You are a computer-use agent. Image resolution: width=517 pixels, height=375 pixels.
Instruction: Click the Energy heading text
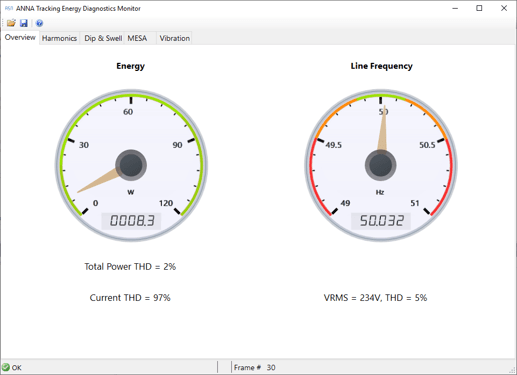[130, 66]
